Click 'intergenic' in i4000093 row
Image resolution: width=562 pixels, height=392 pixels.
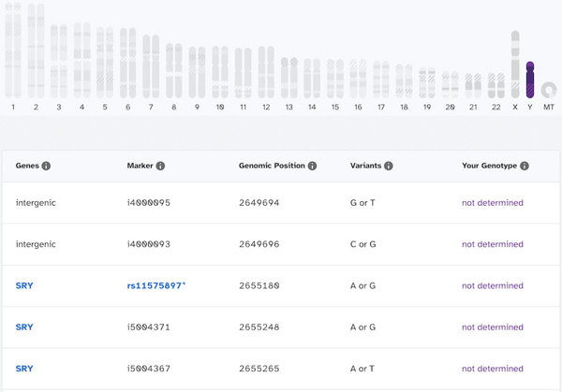click(36, 244)
